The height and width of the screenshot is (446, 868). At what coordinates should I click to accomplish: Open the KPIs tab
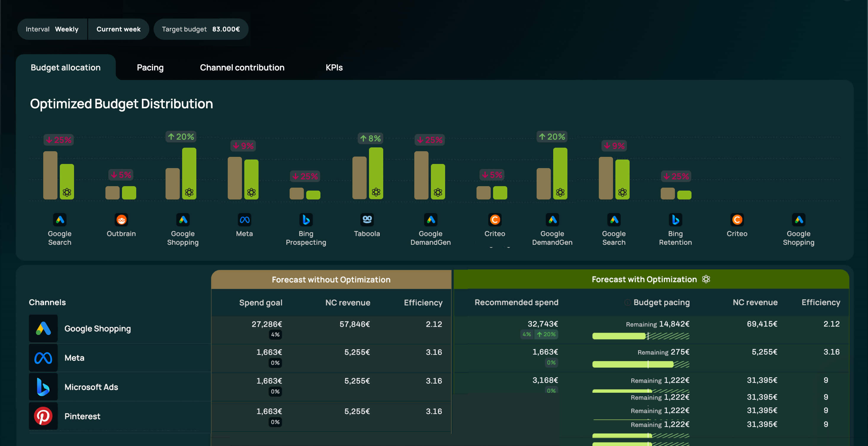[x=334, y=67]
